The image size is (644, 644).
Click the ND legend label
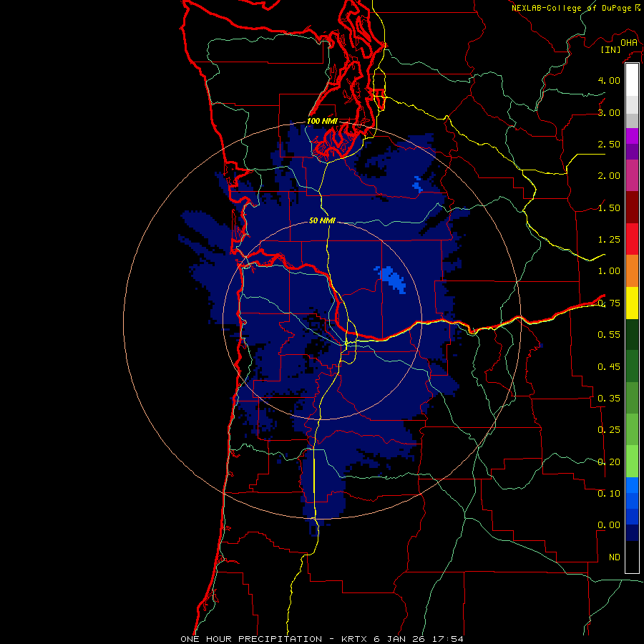(615, 557)
